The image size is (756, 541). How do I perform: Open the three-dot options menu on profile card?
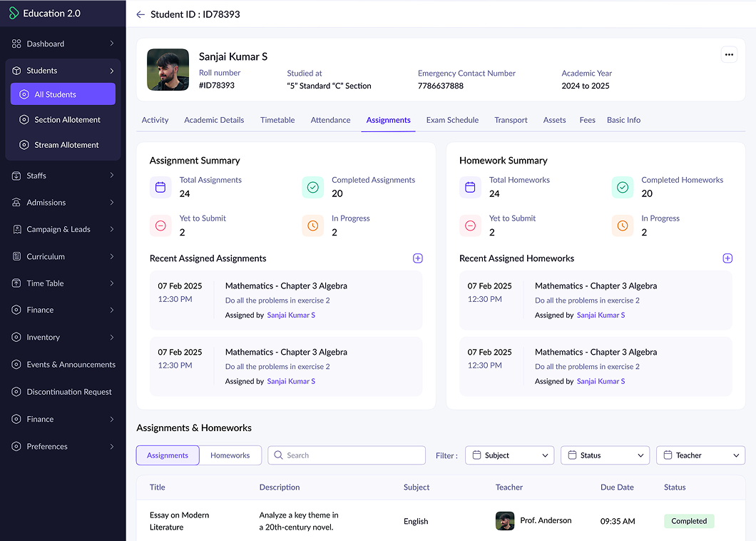click(728, 54)
